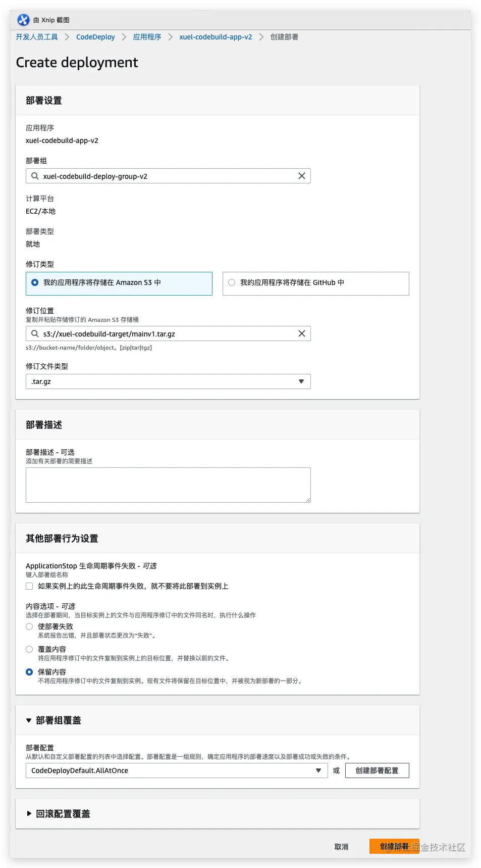Screen dimensions: 481x868
Task: Select 覆盖内容 content option
Action: pos(29,649)
